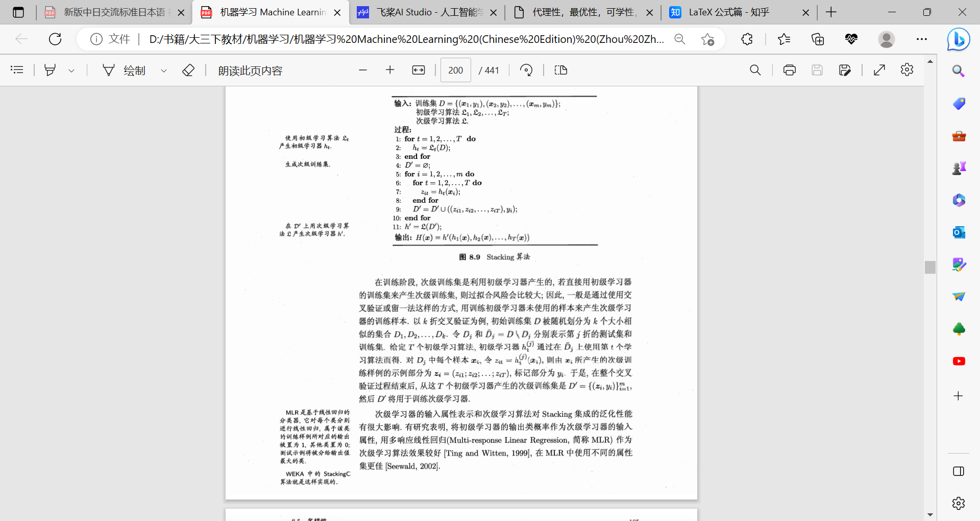Open the user profile avatar
Screen dimensions: 980x521
(887, 39)
